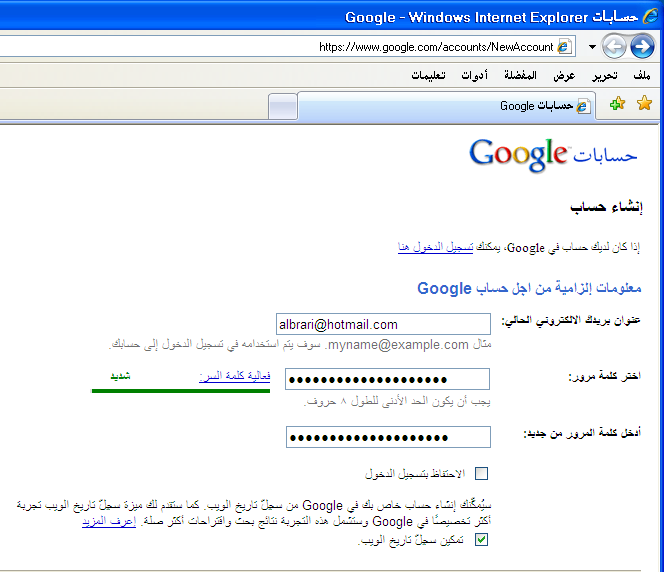This screenshot has height=572, width=664.
Task: Click the page icon in the address bar
Action: tap(564, 47)
